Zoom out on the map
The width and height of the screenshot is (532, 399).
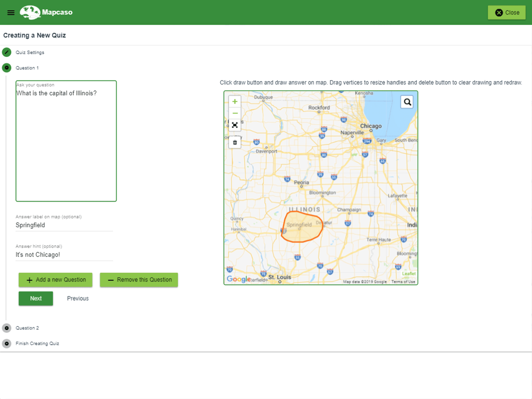tap(235, 113)
